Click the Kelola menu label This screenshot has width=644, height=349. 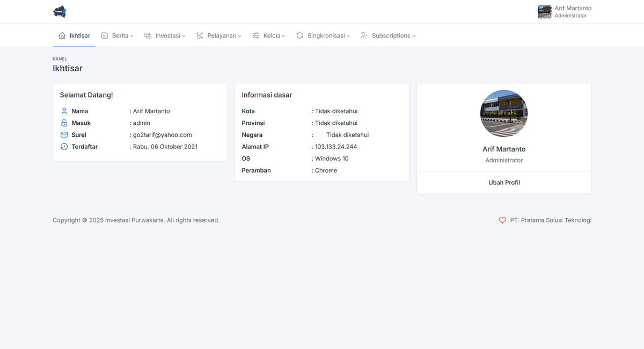(x=272, y=35)
